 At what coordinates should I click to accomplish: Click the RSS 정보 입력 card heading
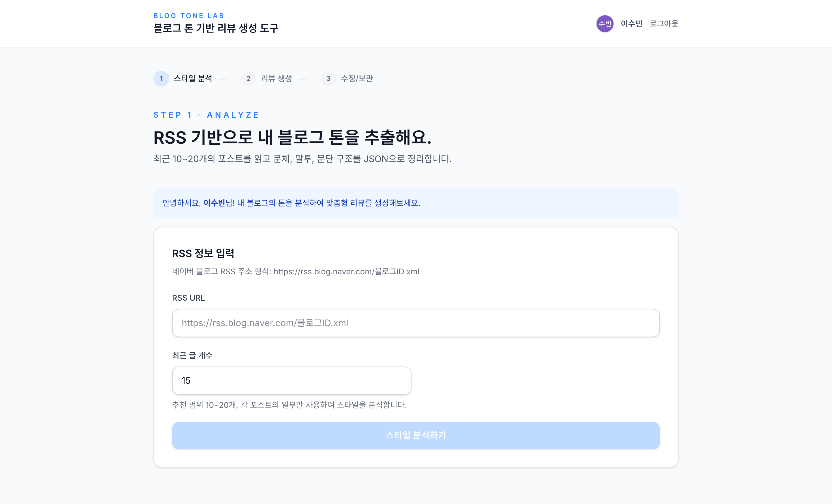203,253
